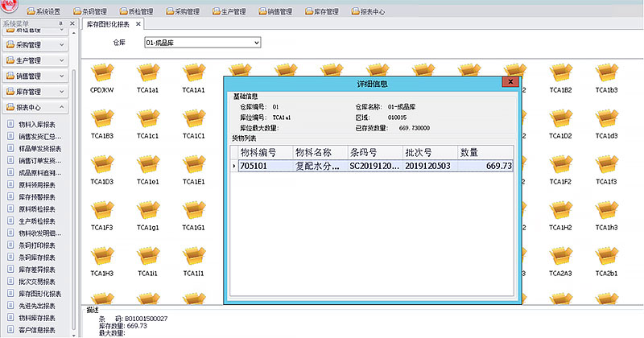Open the TCA1b3 bin icon
The height and width of the screenshot is (338, 644).
[x=606, y=74]
